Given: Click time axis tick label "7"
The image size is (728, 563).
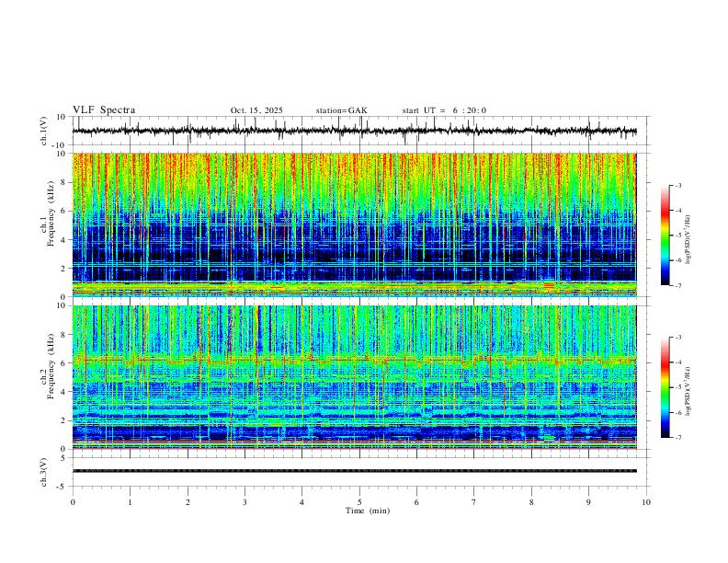Looking at the screenshot, I should point(474,502).
